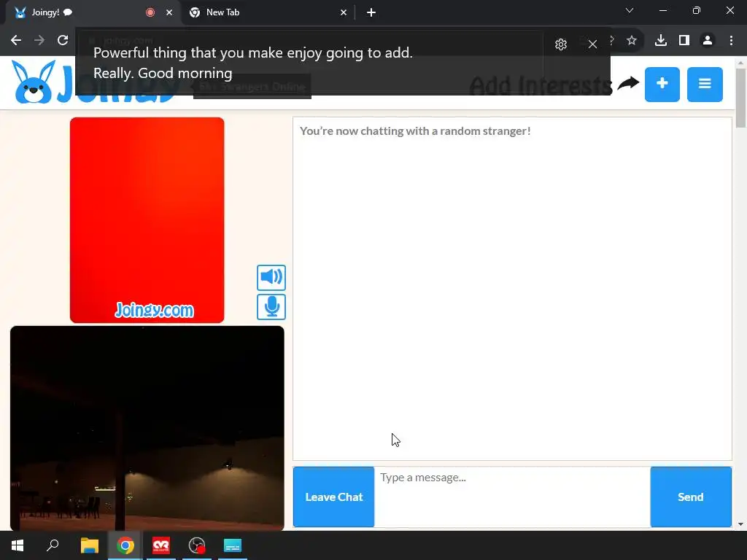Toggle the microphone mute button
This screenshot has height=560, width=747.
click(271, 307)
